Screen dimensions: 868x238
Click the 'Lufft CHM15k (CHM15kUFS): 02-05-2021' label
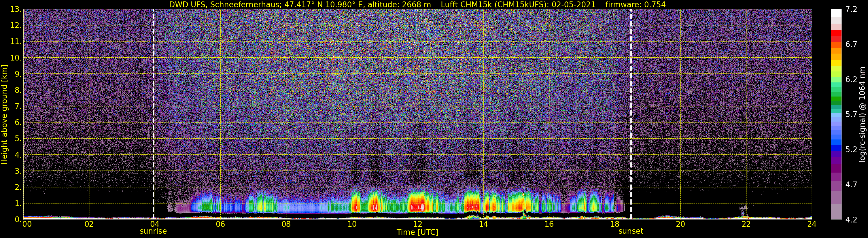[518, 5]
